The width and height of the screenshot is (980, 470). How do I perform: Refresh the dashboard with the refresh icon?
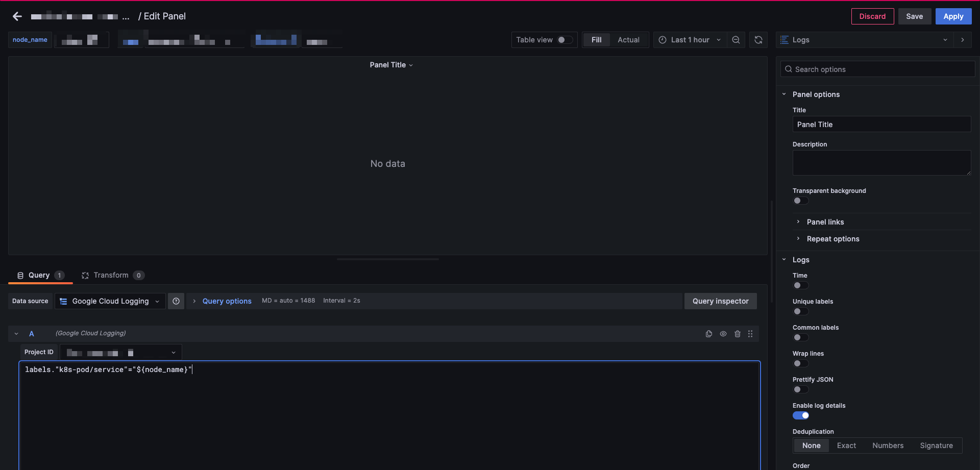click(x=758, y=40)
